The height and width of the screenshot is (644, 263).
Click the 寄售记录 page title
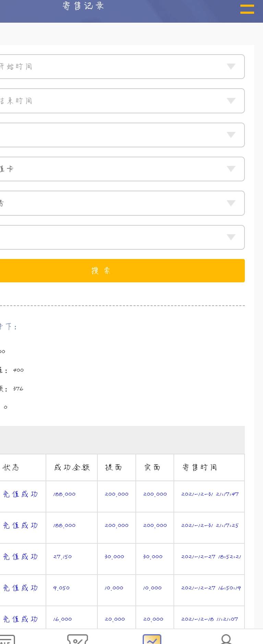tap(83, 6)
